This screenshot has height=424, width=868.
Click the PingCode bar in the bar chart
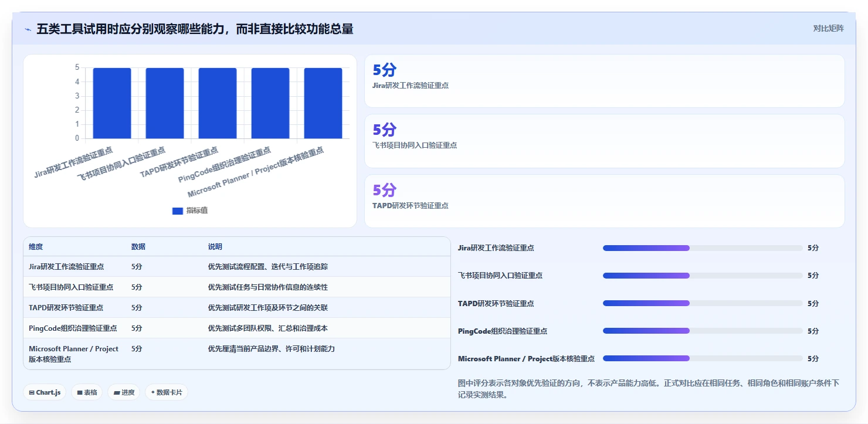tap(270, 103)
